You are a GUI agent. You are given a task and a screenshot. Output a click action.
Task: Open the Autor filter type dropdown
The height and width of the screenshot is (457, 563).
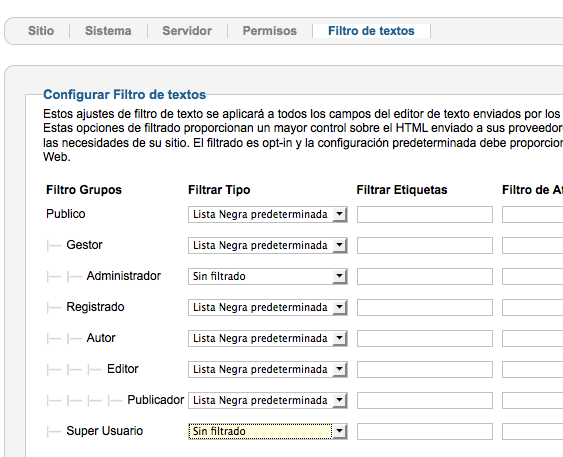tap(267, 338)
